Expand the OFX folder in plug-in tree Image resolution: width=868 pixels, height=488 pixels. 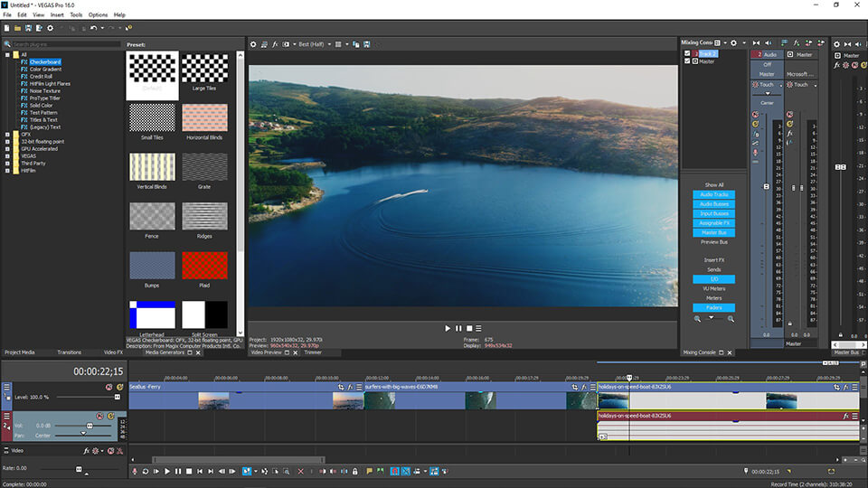pyautogui.click(x=7, y=135)
